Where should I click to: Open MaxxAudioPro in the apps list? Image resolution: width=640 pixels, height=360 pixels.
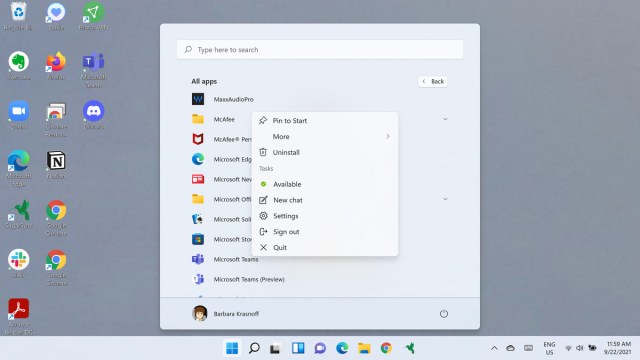223,99
